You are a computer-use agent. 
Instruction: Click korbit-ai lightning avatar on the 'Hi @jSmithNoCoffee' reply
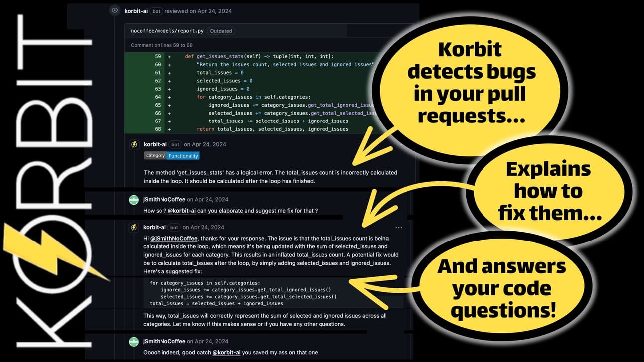pyautogui.click(x=134, y=227)
